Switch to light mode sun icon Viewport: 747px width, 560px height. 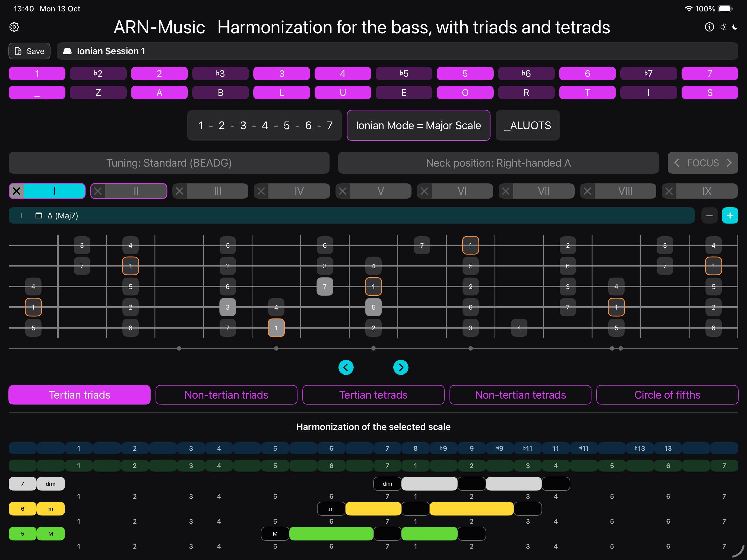[723, 27]
